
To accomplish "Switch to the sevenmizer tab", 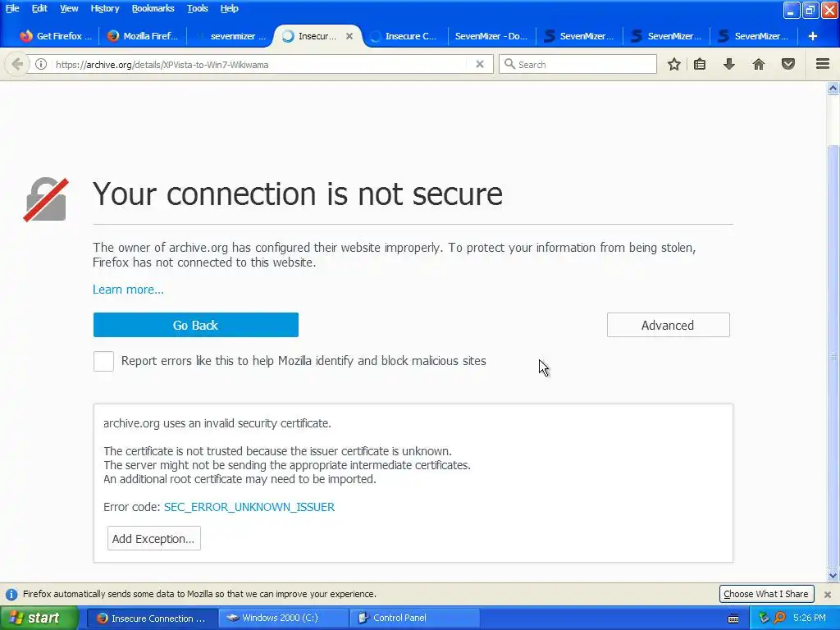I will tap(231, 36).
